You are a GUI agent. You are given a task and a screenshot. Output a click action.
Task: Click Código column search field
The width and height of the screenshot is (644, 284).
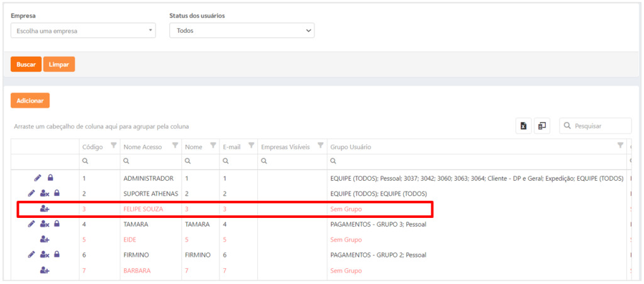100,162
